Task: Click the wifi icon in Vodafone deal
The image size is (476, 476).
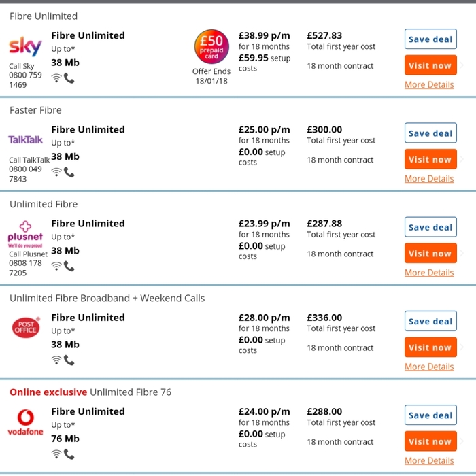Action: (x=56, y=454)
